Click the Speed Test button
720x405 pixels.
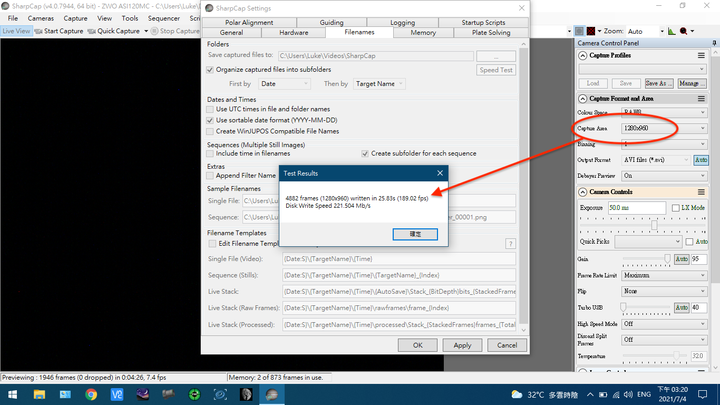495,70
